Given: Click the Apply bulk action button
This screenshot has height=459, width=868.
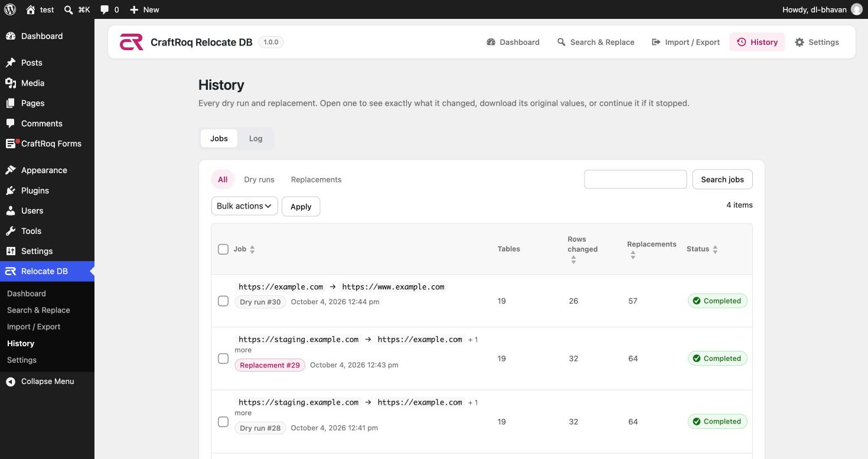Looking at the screenshot, I should click(301, 206).
